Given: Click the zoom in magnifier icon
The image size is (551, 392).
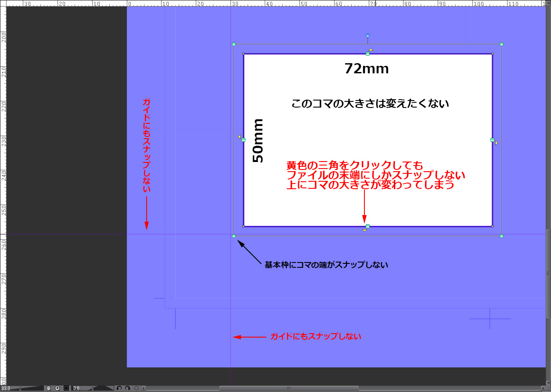Looking at the screenshot, I should point(57,388).
